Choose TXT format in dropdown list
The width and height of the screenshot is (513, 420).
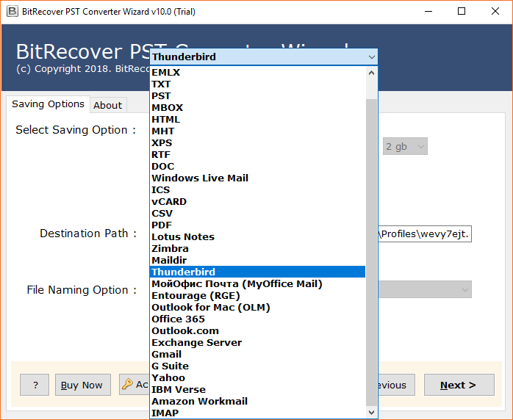coord(257,84)
